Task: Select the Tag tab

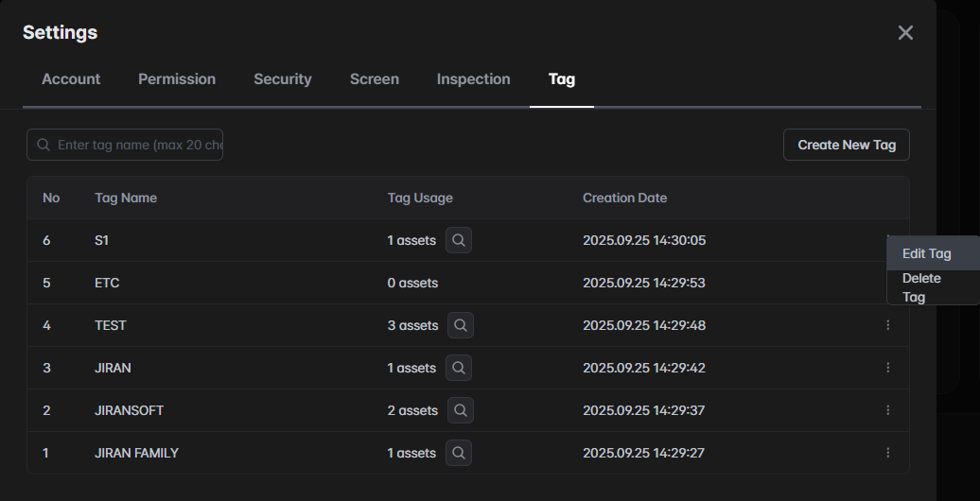Action: (x=561, y=79)
